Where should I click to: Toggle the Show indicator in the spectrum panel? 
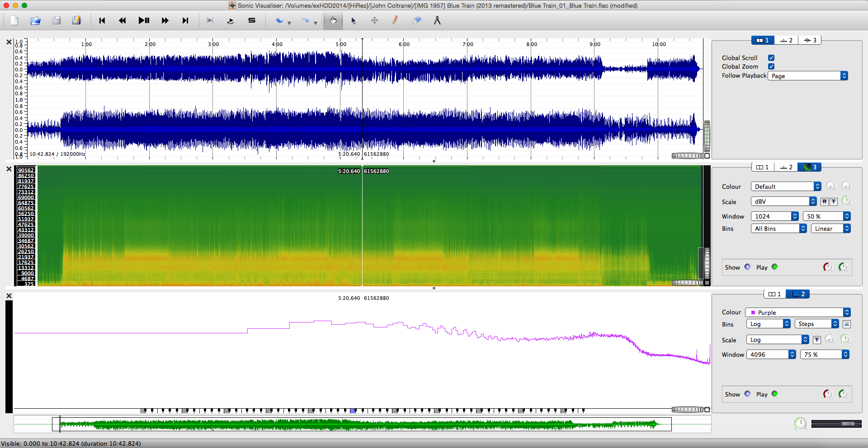(x=747, y=394)
